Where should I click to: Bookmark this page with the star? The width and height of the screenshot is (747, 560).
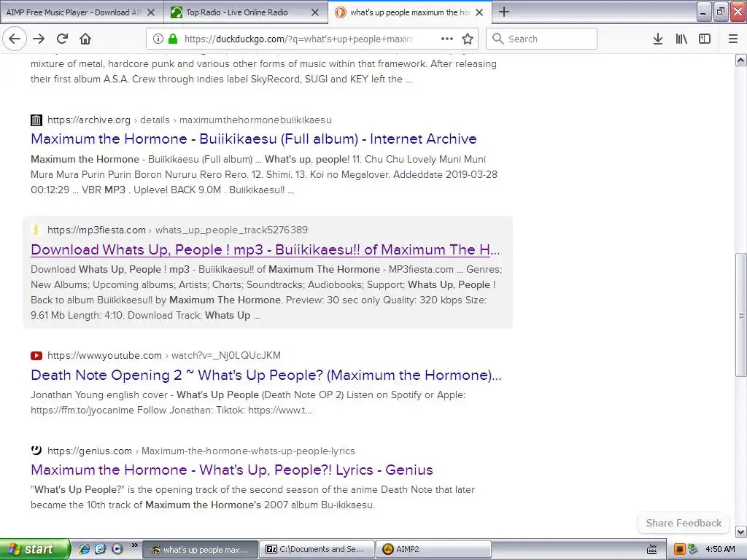point(468,39)
